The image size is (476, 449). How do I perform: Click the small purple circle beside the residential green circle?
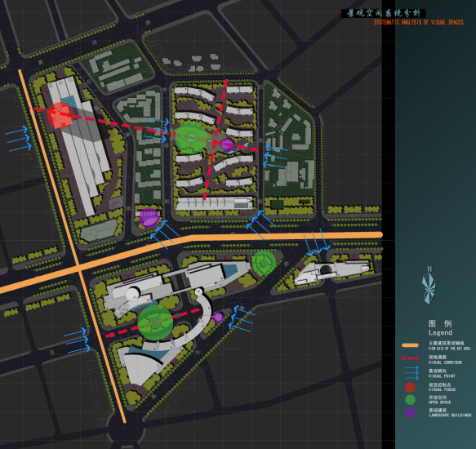click(227, 144)
